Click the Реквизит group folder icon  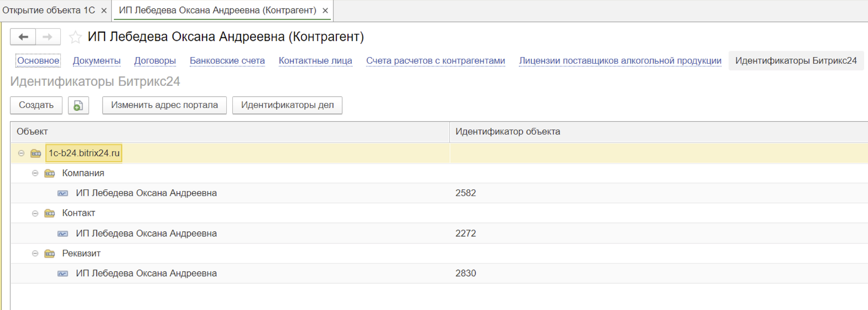tap(50, 254)
